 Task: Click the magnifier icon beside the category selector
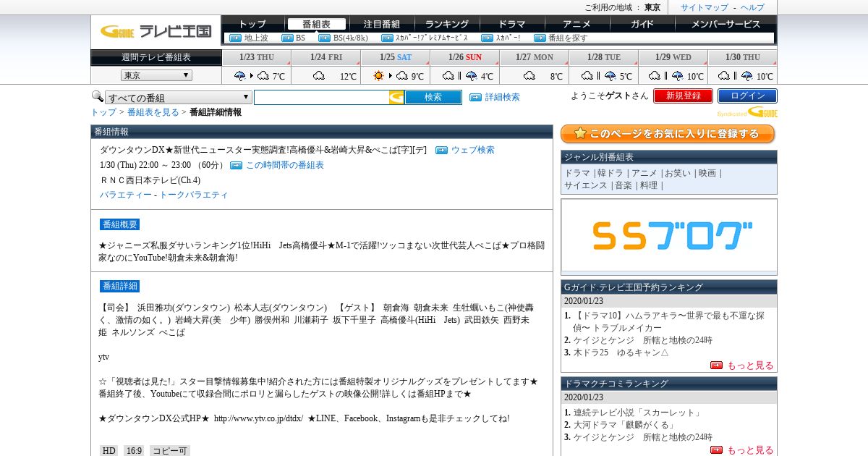tap(97, 96)
